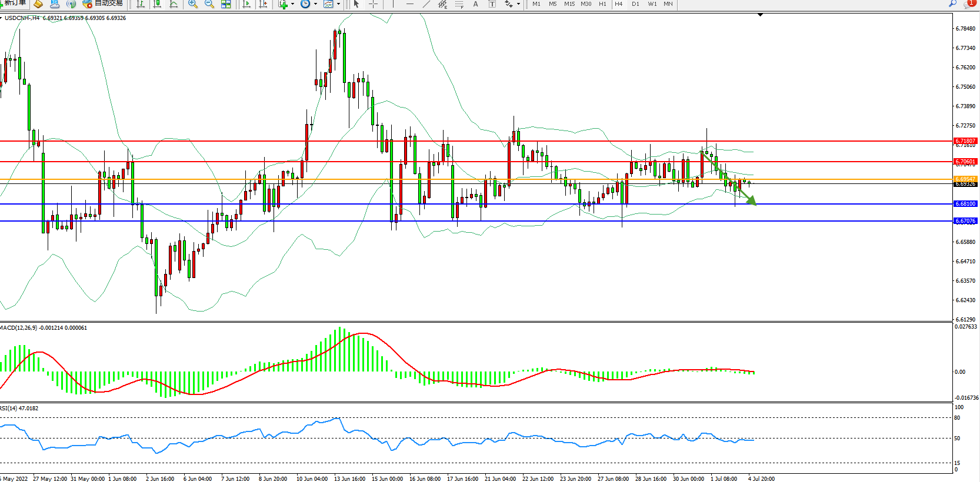The width and height of the screenshot is (980, 482).
Task: Select the text label 'A' tool
Action: pos(476,4)
